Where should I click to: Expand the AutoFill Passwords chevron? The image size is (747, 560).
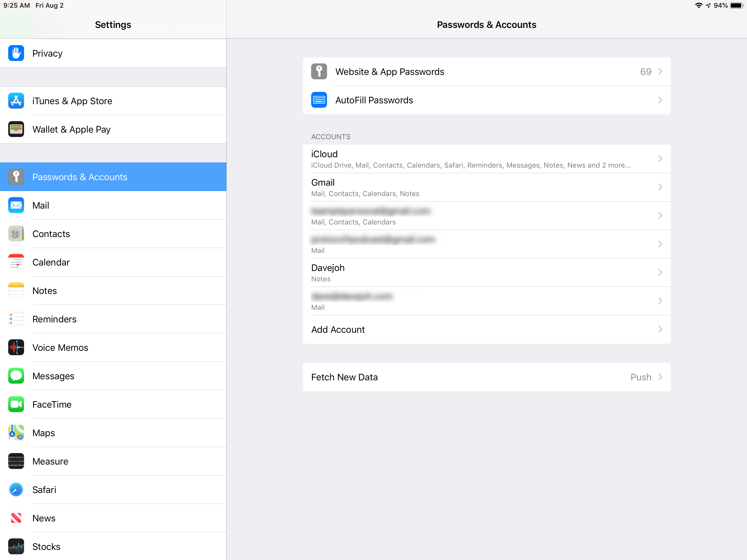click(660, 100)
